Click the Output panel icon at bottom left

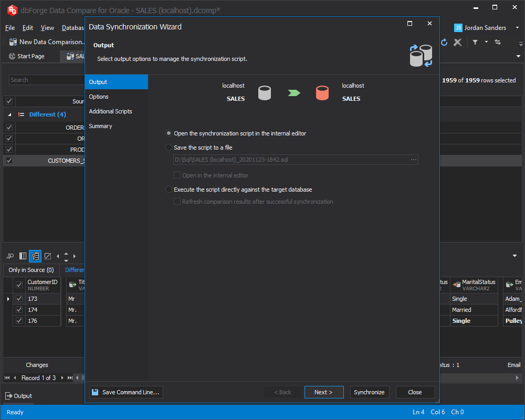8,396
